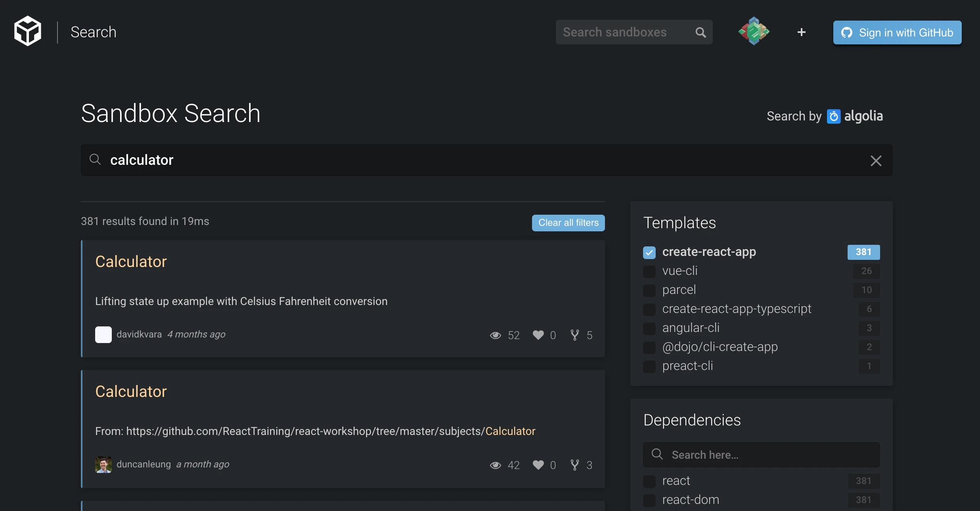Click the eye views icon for davidkvara sandbox
This screenshot has width=980, height=511.
click(495, 335)
